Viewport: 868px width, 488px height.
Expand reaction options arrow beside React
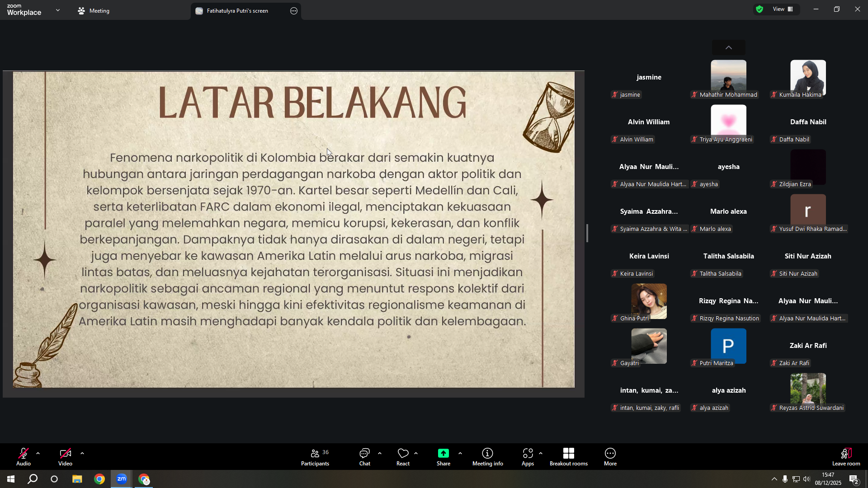416,453
